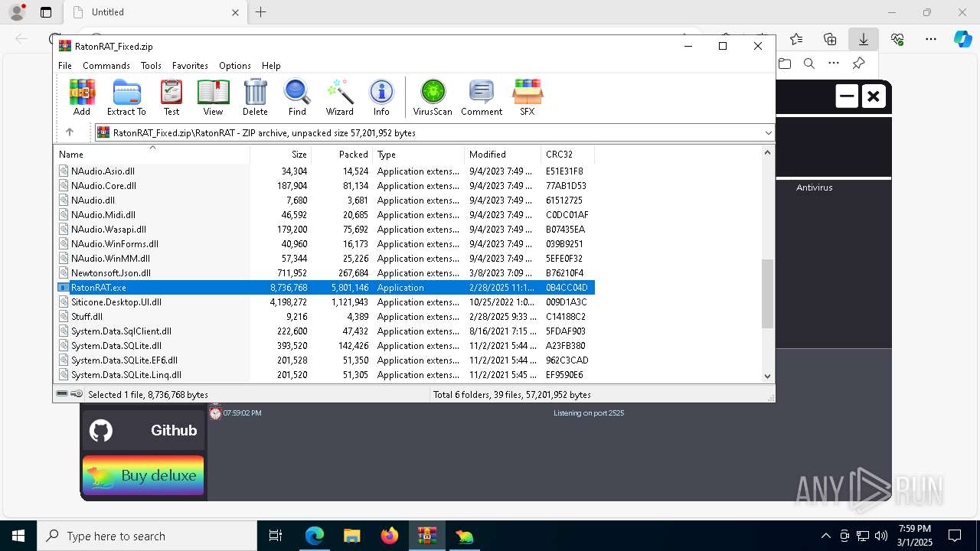
Task: Open the Help menu
Action: 271,66
